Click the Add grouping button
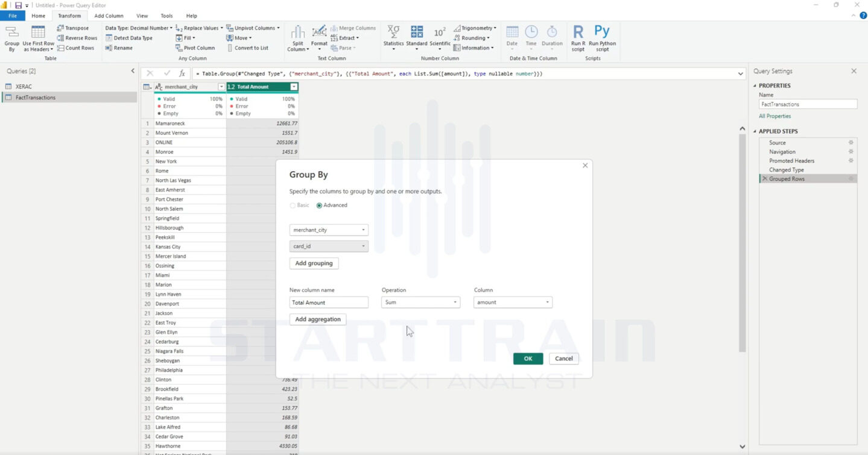 tap(314, 263)
